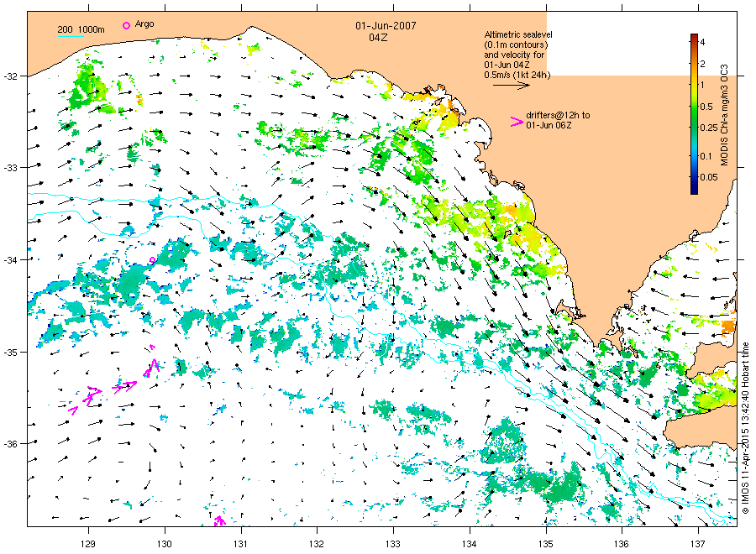This screenshot has width=756, height=554.
Task: Click the latitude label '-35'
Action: point(11,353)
